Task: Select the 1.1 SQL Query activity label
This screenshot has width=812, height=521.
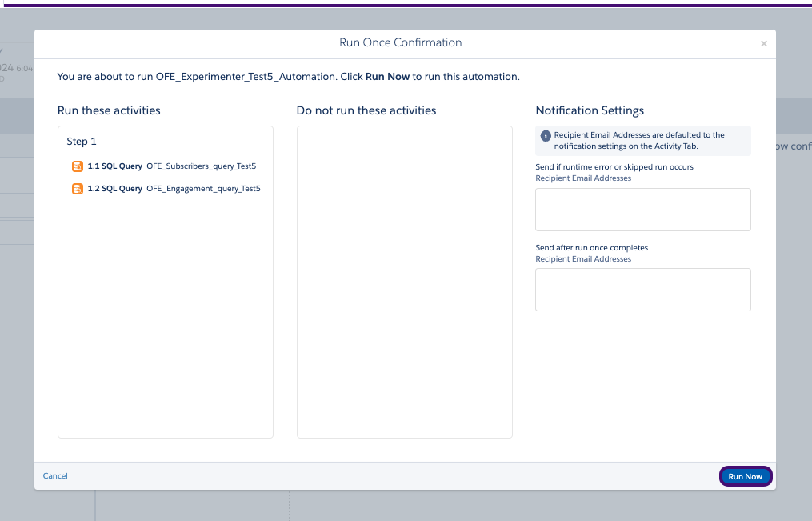Action: click(114, 166)
